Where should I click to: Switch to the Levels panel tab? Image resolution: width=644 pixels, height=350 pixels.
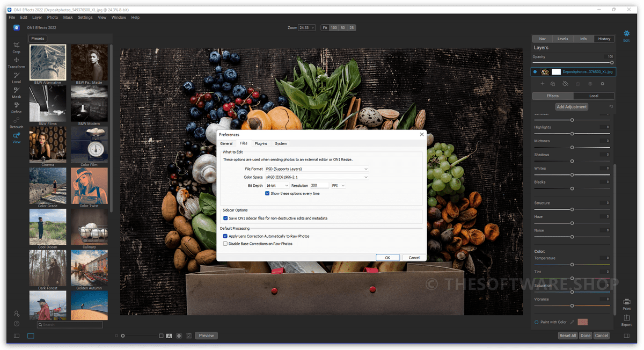[563, 39]
